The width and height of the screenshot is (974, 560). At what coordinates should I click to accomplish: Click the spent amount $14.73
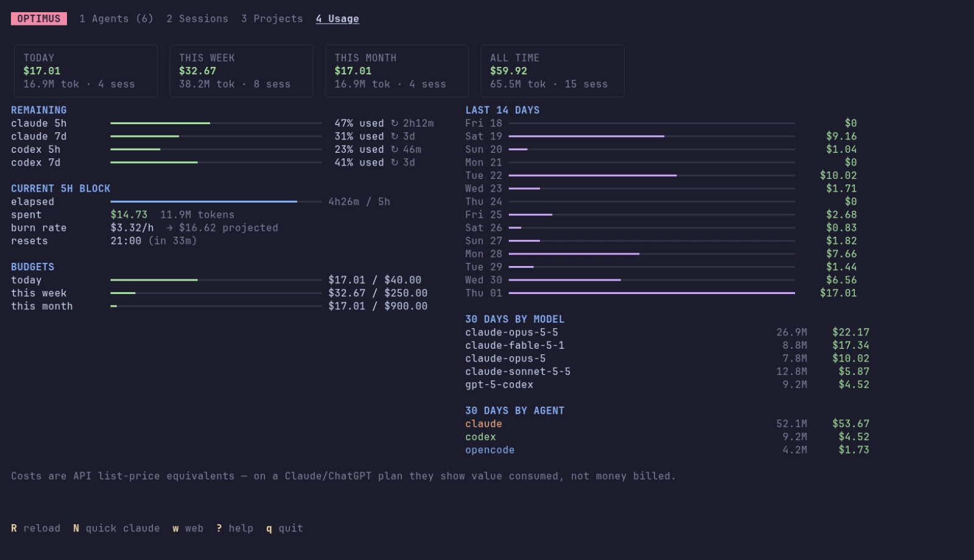(129, 215)
